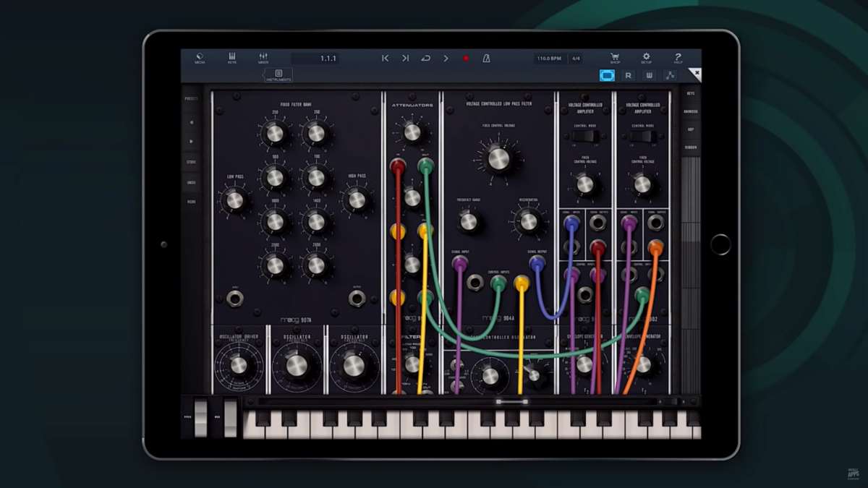Click the Low Pass knob on Fixed Filter Bank

pyautogui.click(x=235, y=200)
